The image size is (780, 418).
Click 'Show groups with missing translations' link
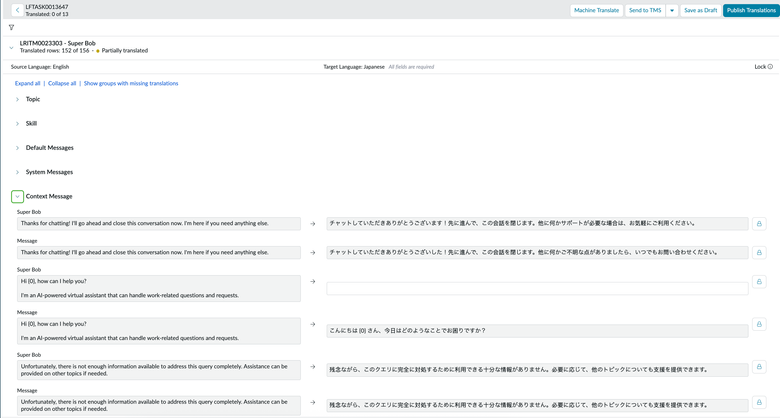click(131, 83)
